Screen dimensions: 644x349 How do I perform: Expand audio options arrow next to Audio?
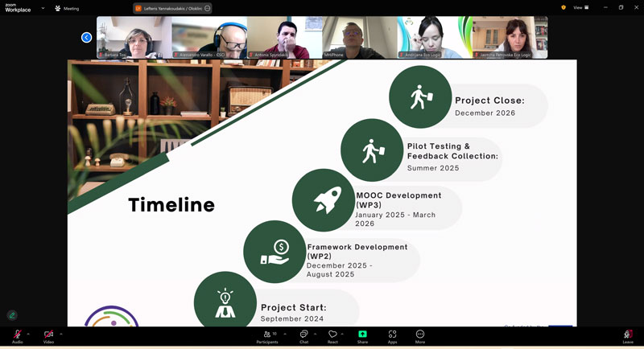click(28, 334)
